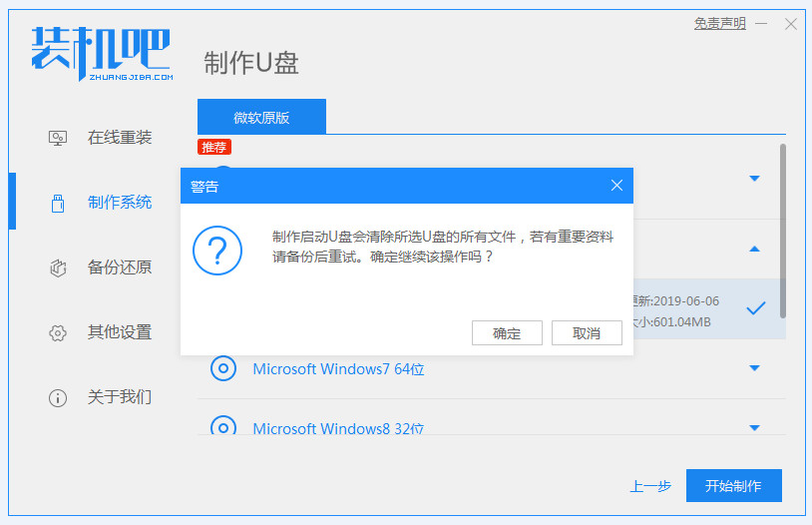Click the question mark icon in warning dialog
The height and width of the screenshot is (525, 812).
point(217,251)
